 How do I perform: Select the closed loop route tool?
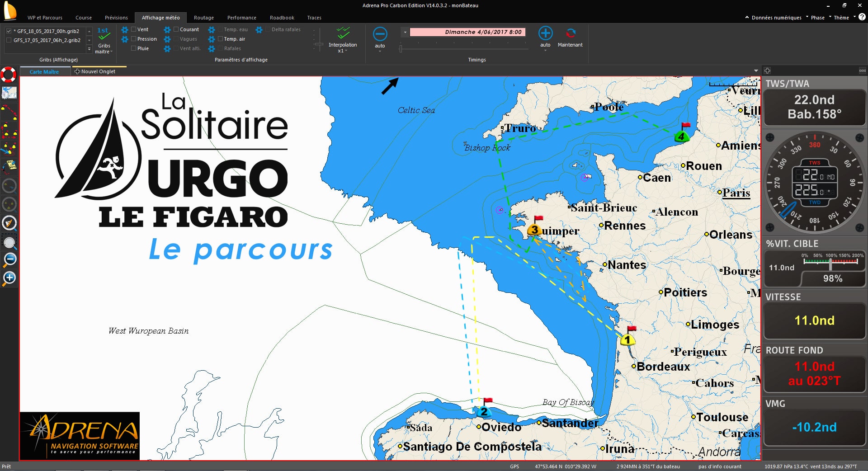(x=9, y=130)
